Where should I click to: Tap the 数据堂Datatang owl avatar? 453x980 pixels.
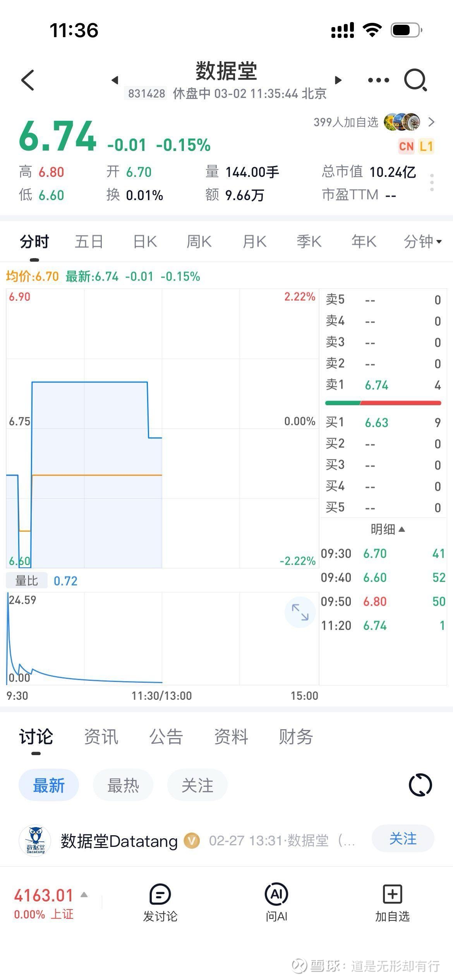[x=35, y=841]
